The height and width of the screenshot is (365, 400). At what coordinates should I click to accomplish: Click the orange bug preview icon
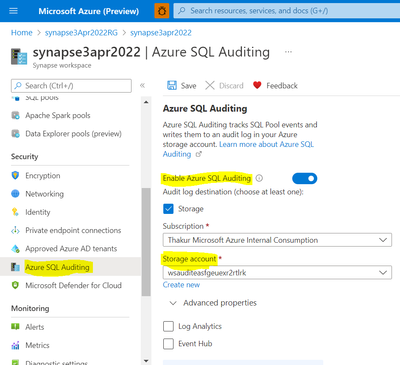[x=162, y=11]
